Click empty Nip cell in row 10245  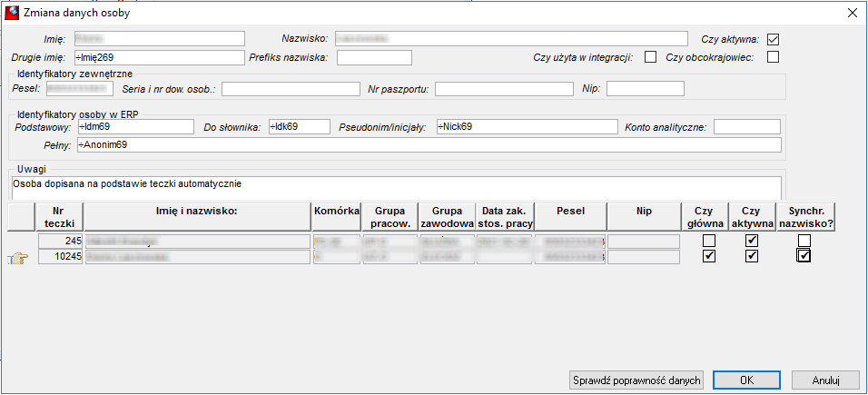click(644, 256)
